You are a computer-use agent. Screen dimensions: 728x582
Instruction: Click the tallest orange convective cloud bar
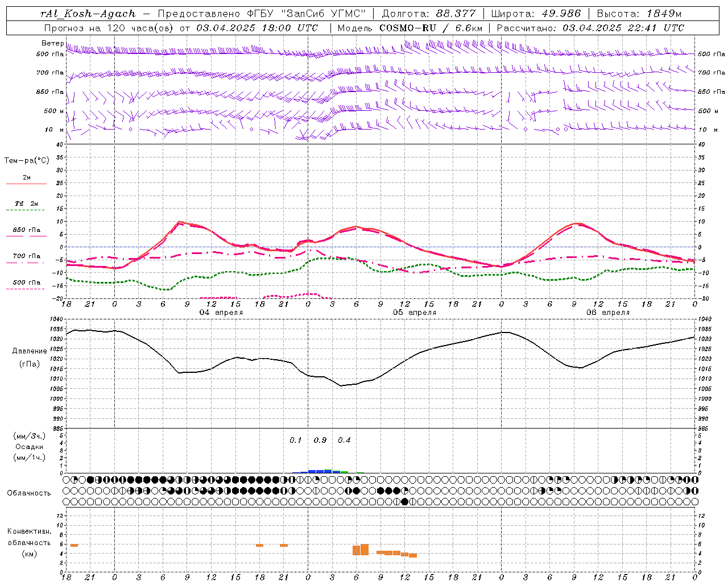coord(365,550)
